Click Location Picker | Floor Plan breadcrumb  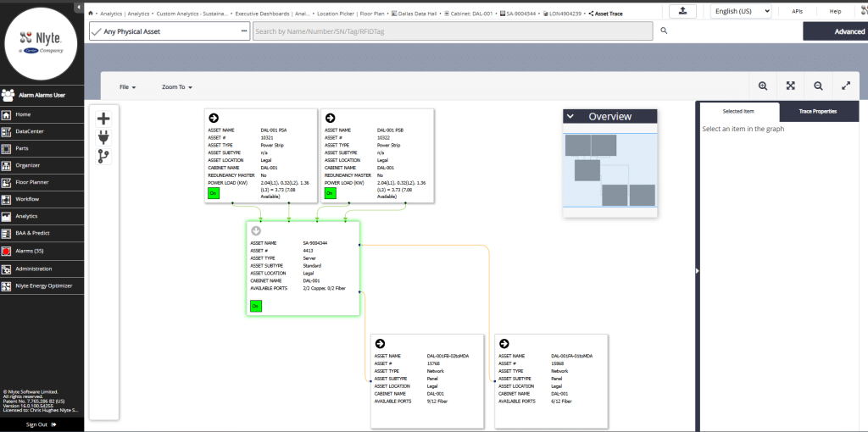click(x=351, y=14)
